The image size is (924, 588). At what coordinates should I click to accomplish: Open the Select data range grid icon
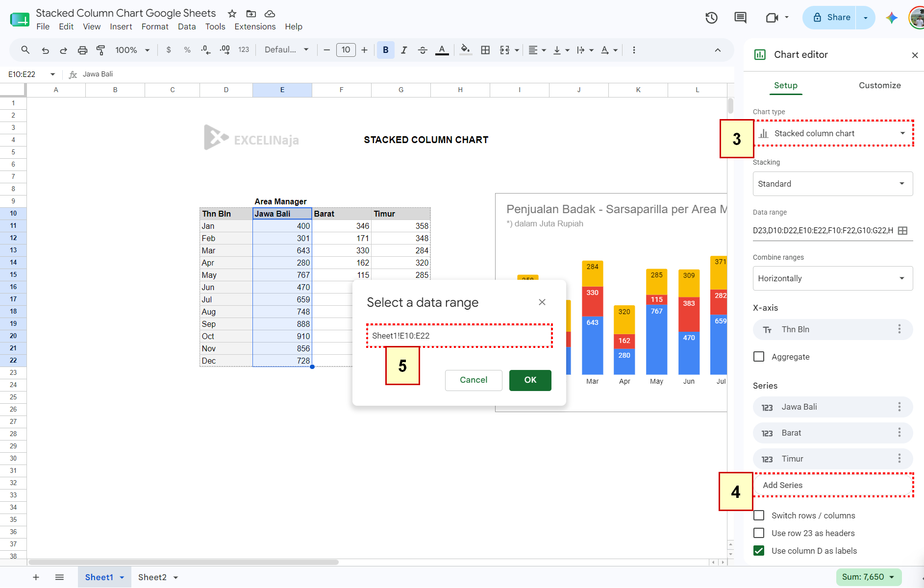[902, 230]
